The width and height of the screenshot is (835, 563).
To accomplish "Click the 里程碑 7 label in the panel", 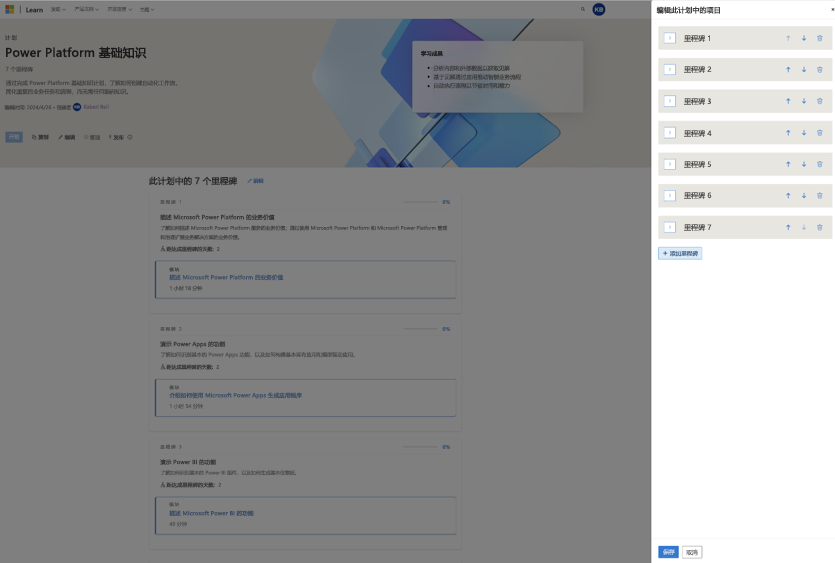I will 697,227.
